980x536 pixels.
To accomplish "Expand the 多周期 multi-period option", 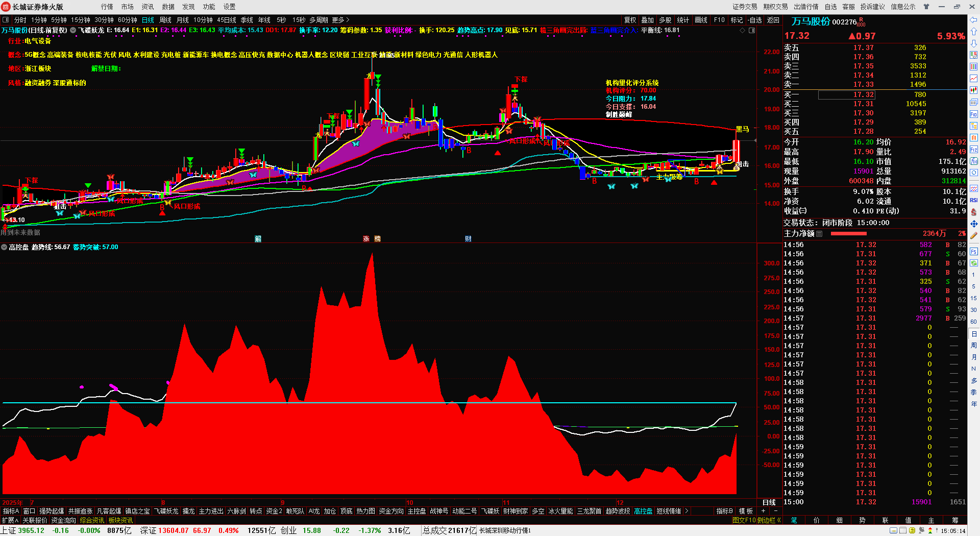I will [318, 20].
